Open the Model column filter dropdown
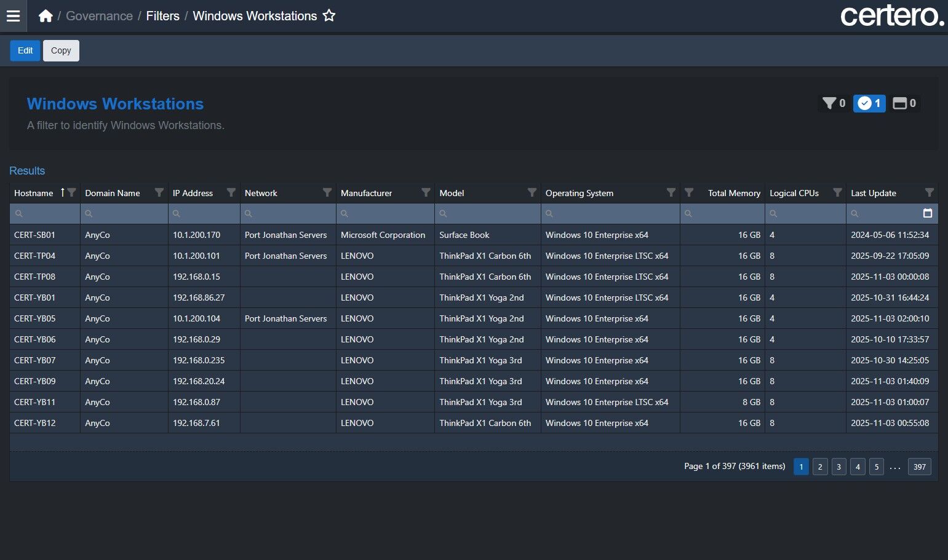 532,193
